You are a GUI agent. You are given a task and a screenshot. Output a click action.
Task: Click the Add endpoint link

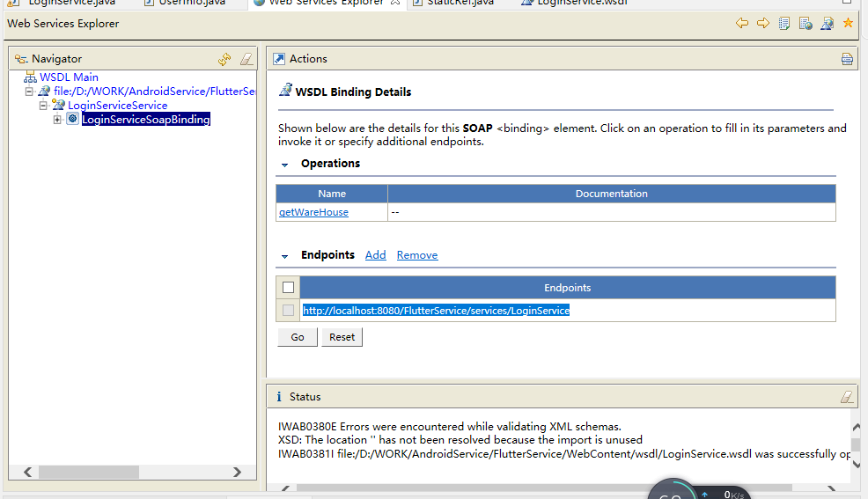pyautogui.click(x=375, y=255)
